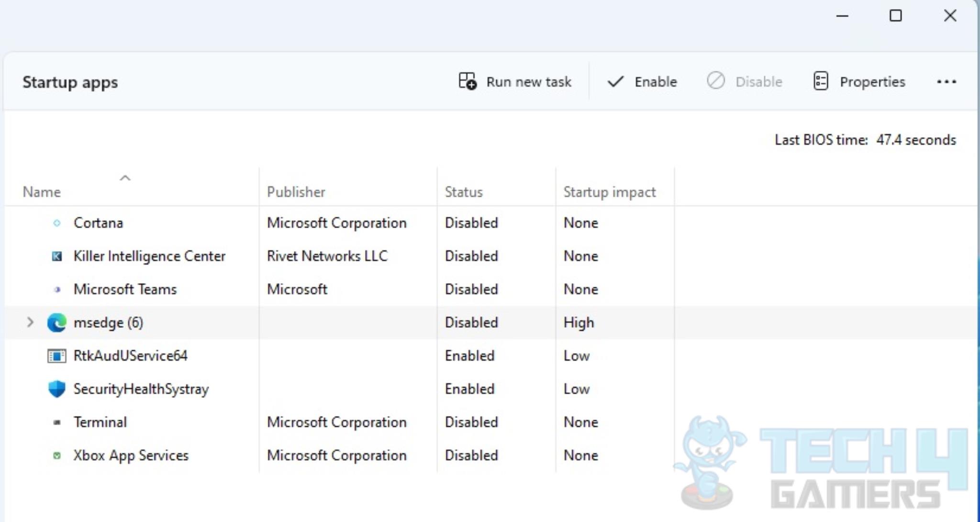
Task: Click the Startup apps heading
Action: [70, 82]
